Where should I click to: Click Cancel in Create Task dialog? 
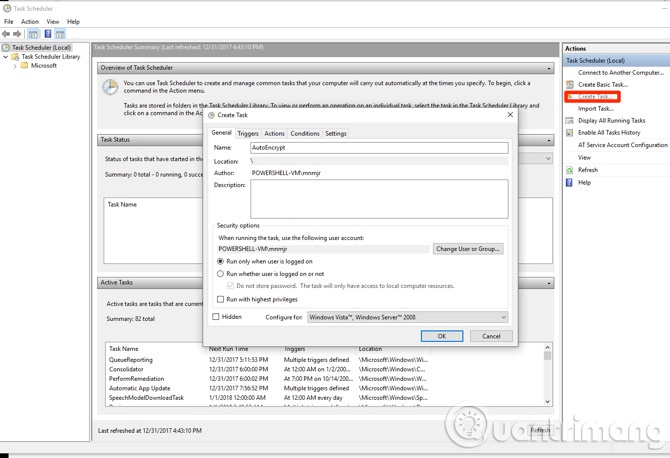[491, 336]
